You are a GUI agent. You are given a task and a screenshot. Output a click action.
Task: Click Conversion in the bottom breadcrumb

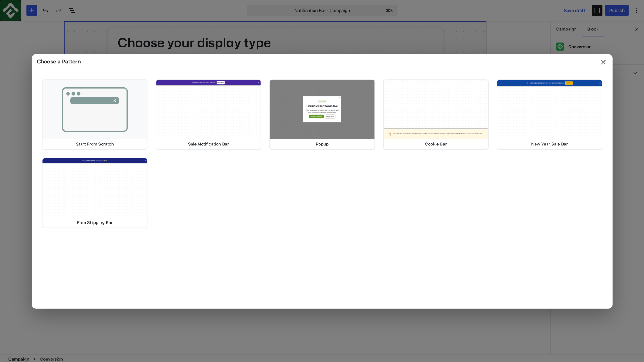pyautogui.click(x=51, y=359)
